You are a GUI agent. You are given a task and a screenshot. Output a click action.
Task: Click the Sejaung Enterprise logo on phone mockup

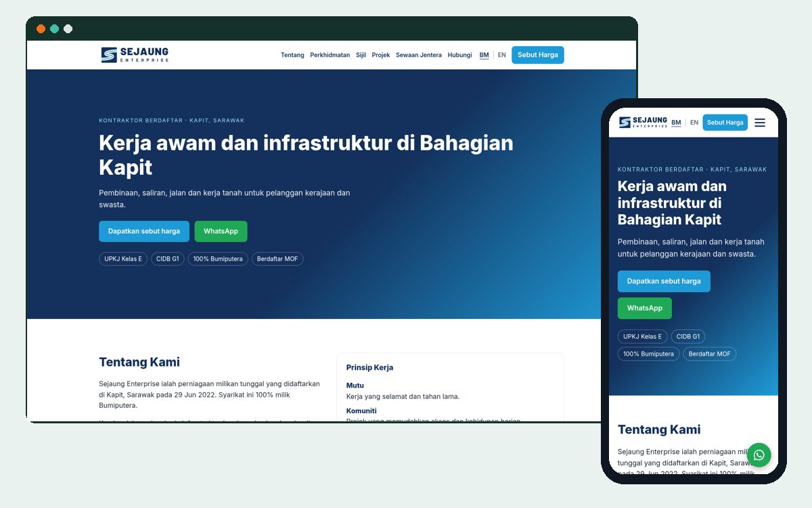point(643,123)
